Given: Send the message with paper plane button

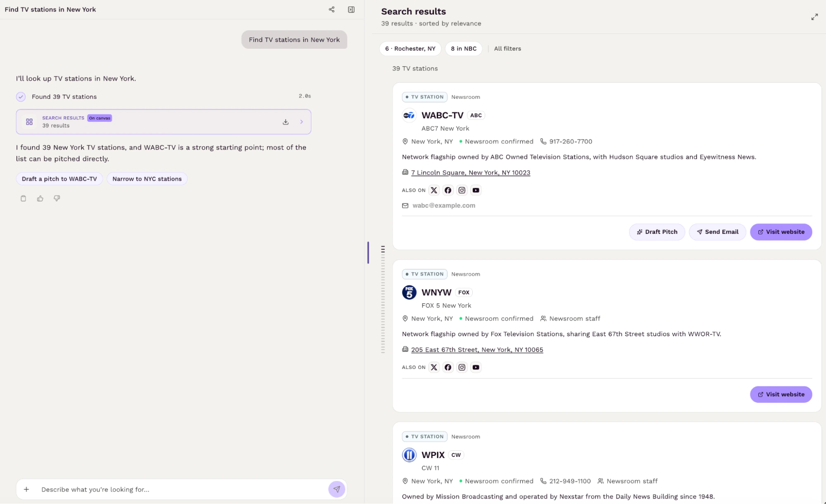Looking at the screenshot, I should 337,489.
